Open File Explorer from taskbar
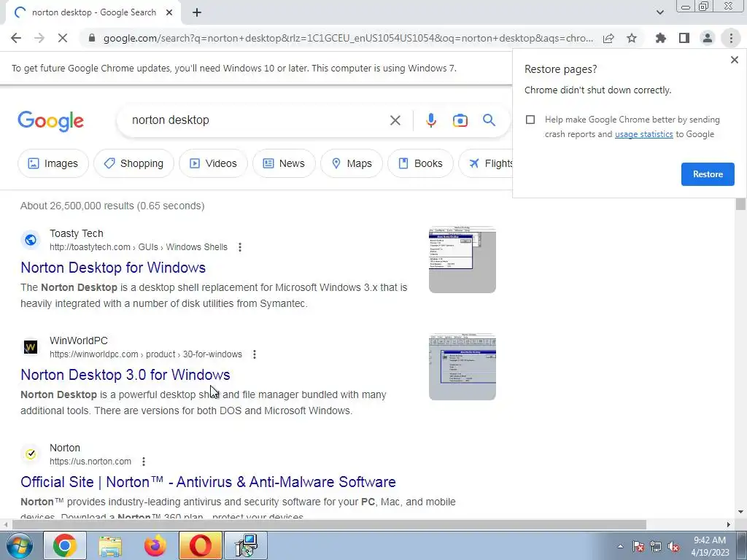 pyautogui.click(x=110, y=545)
